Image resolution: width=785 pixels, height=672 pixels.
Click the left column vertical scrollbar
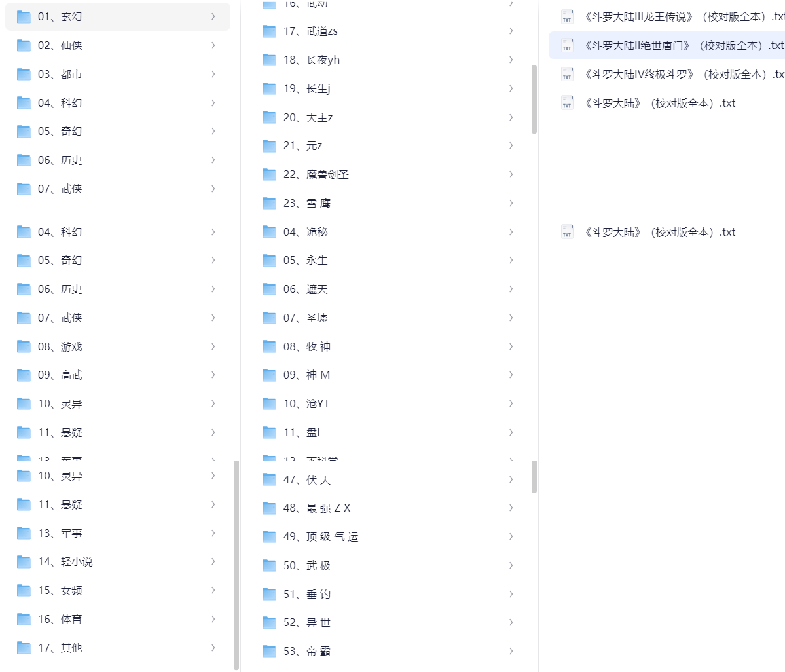coord(236,565)
